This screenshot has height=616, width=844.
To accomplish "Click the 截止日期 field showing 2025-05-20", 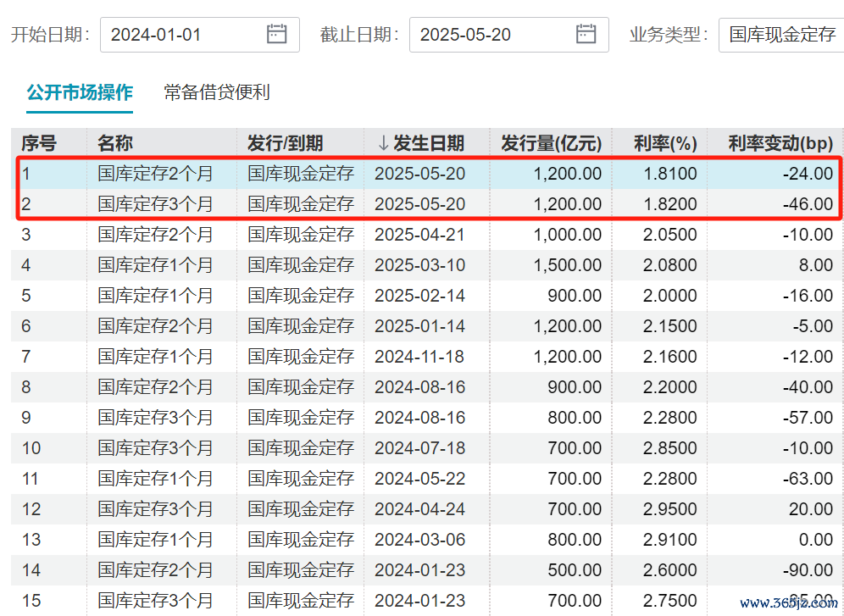I will point(491,35).
